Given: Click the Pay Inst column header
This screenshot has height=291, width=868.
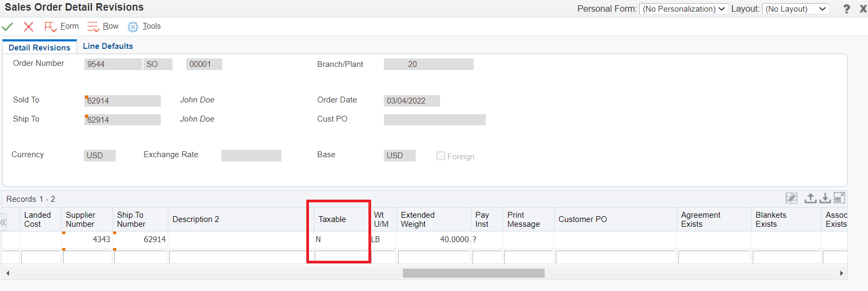Looking at the screenshot, I should [487, 219].
